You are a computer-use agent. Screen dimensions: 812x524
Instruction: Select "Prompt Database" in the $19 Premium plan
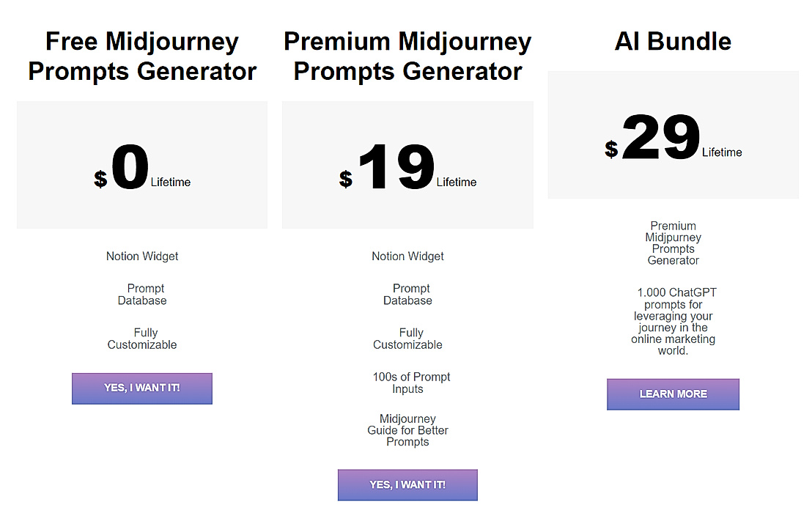click(x=407, y=295)
